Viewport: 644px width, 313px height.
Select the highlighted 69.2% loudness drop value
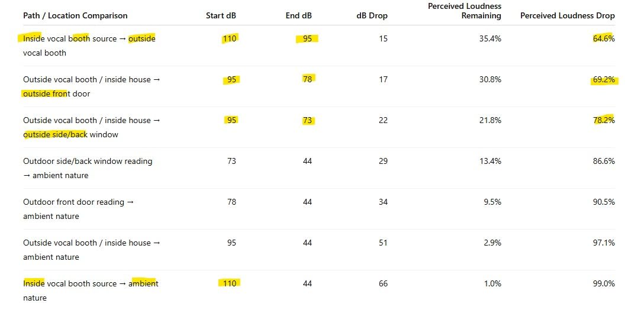(604, 80)
